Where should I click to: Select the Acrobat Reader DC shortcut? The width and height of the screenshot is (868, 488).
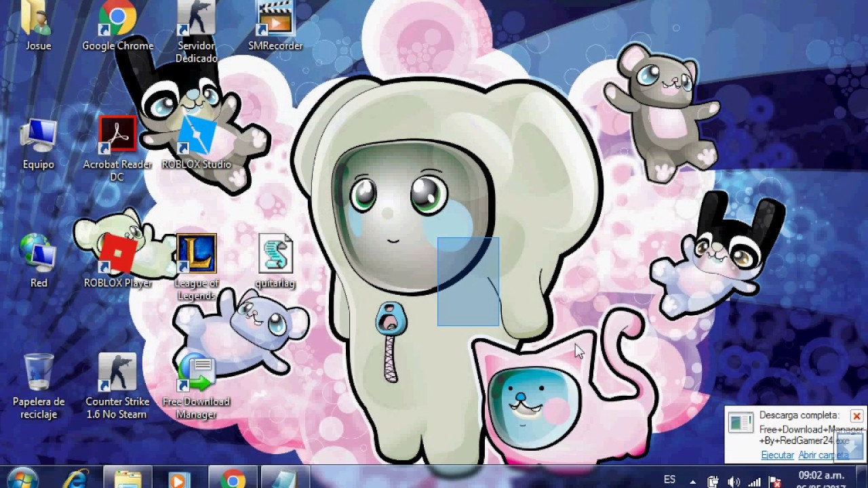click(x=117, y=149)
